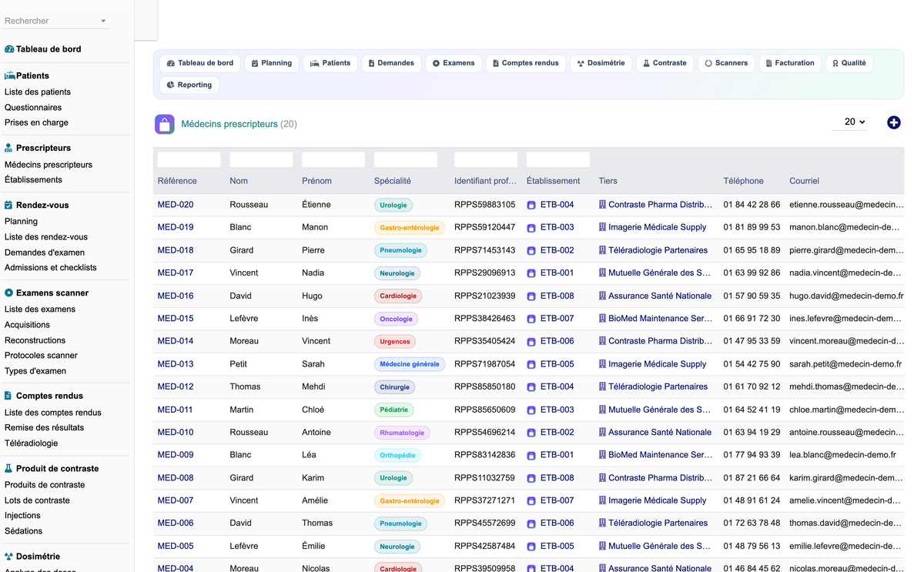Open Demandes d'examen sidebar link

pyautogui.click(x=45, y=253)
